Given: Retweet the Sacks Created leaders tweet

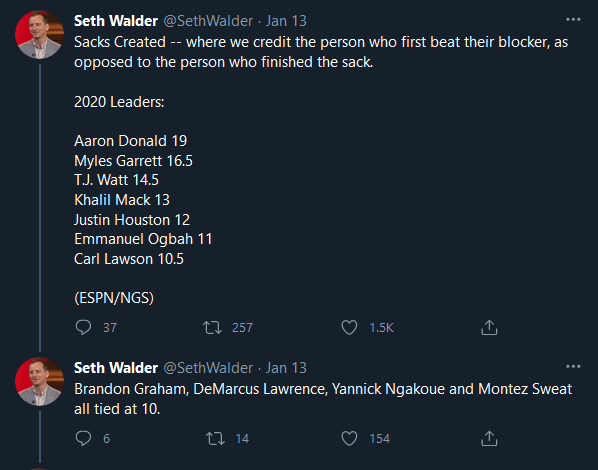Looking at the screenshot, I should pos(212,327).
